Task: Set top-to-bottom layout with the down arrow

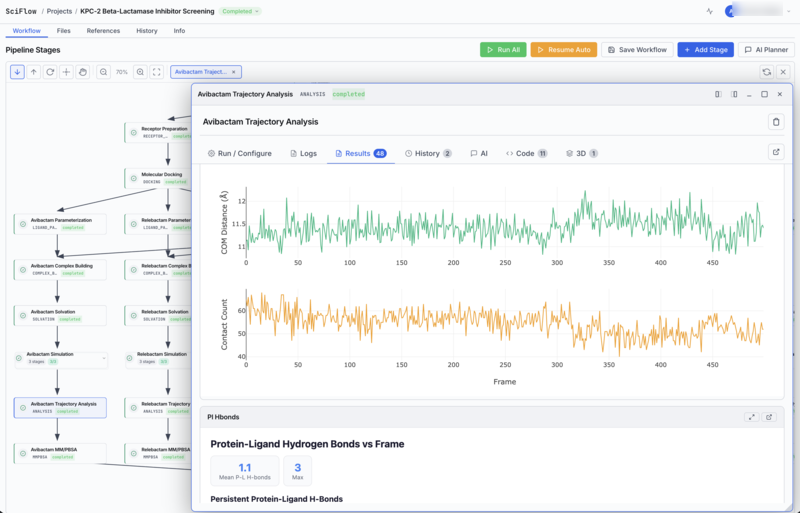Action: 18,72
